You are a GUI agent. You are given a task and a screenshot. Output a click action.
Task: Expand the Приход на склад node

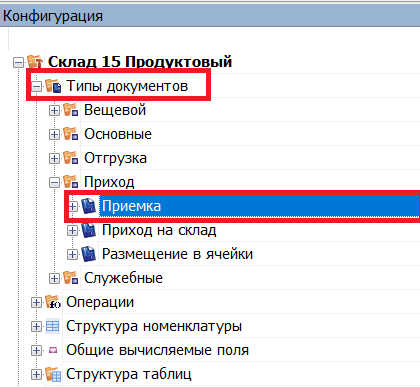click(x=72, y=230)
